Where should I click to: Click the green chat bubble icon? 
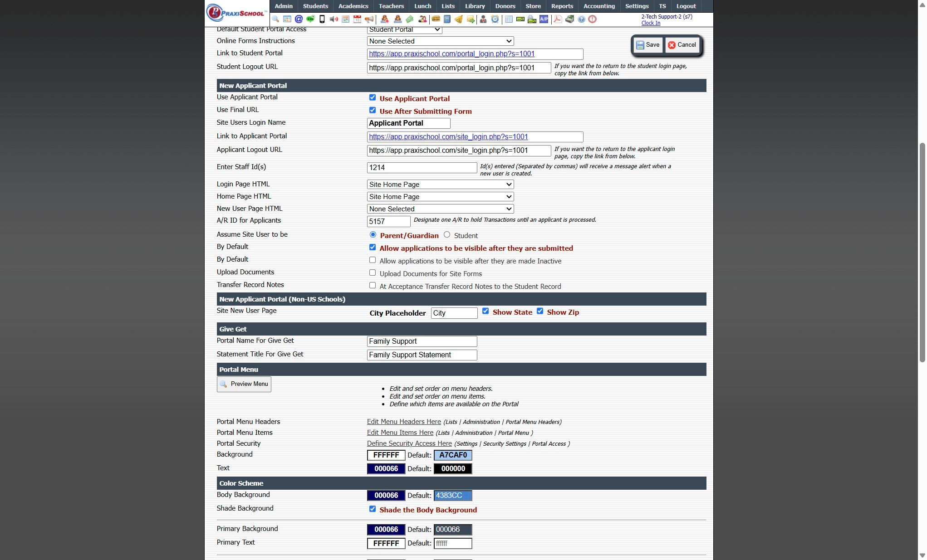coord(310,19)
